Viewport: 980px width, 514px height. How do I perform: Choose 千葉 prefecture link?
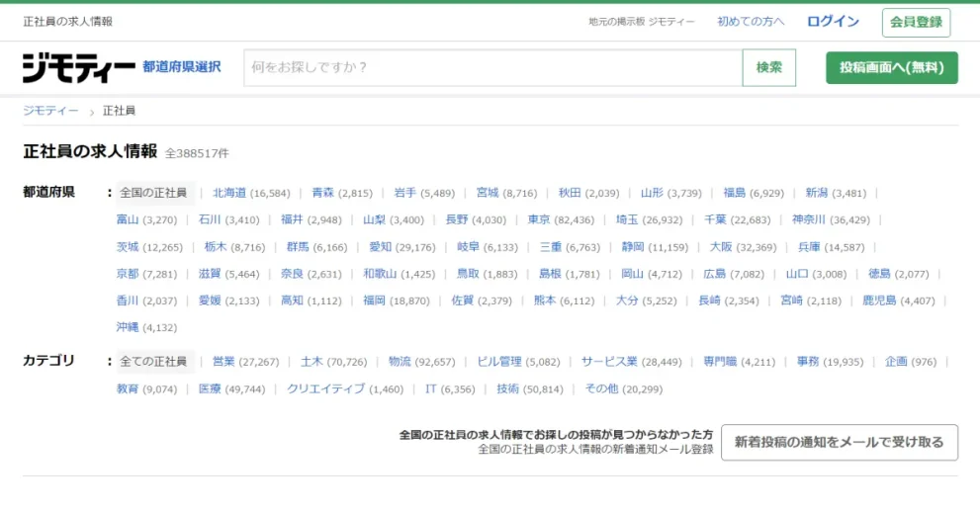click(x=715, y=219)
